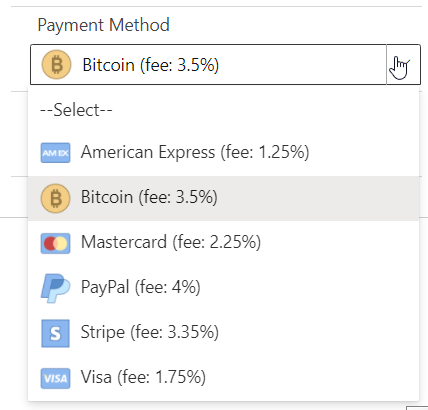Collapse the Payment Method dropdown arrow
Image resolution: width=428 pixels, height=410 pixels.
pos(403,64)
